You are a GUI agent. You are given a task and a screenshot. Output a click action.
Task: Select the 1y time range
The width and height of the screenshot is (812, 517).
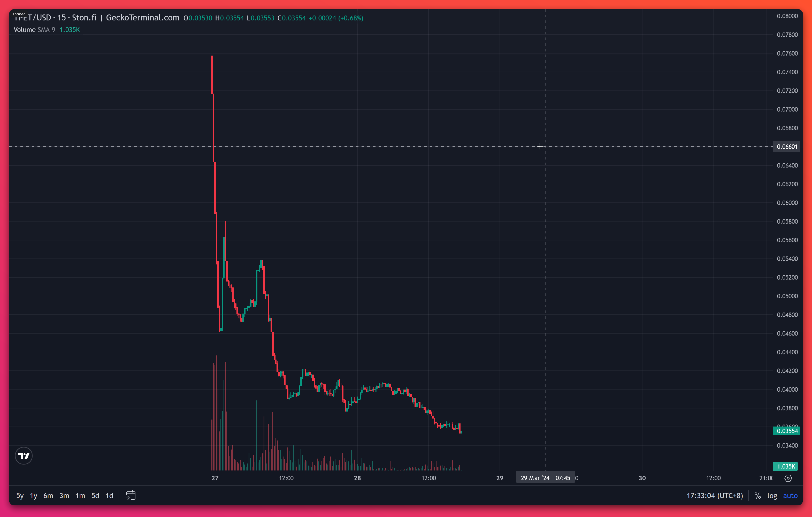click(x=33, y=496)
